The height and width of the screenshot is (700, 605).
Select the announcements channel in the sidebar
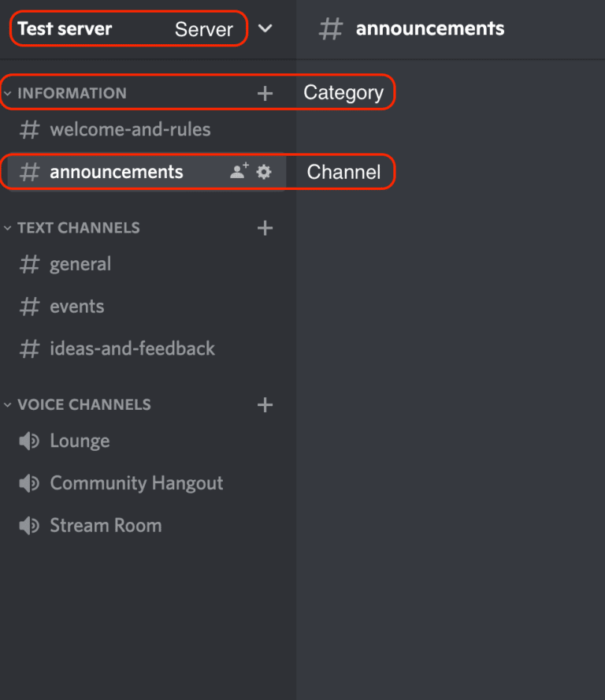coord(116,171)
